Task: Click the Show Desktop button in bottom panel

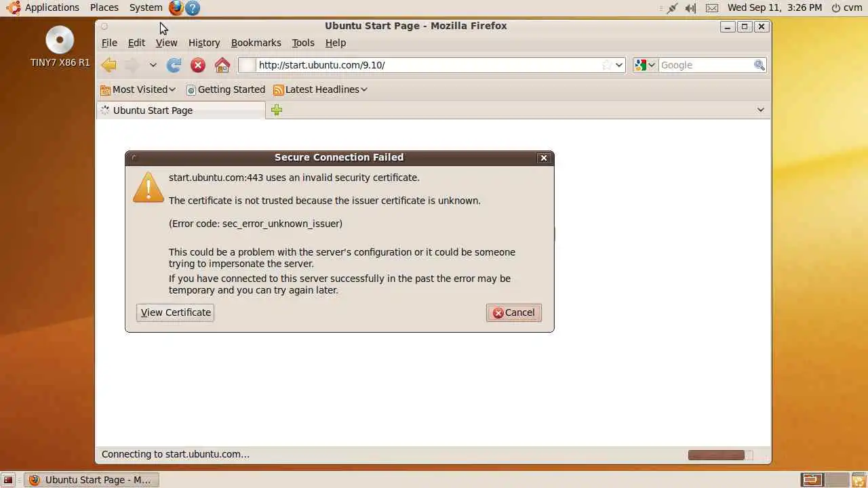Action: pos(8,480)
